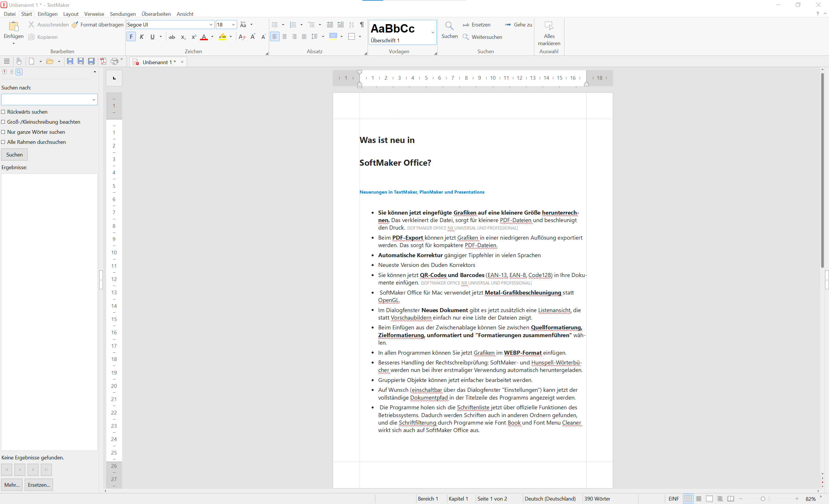Justify paragraph alignment icon

[304, 37]
